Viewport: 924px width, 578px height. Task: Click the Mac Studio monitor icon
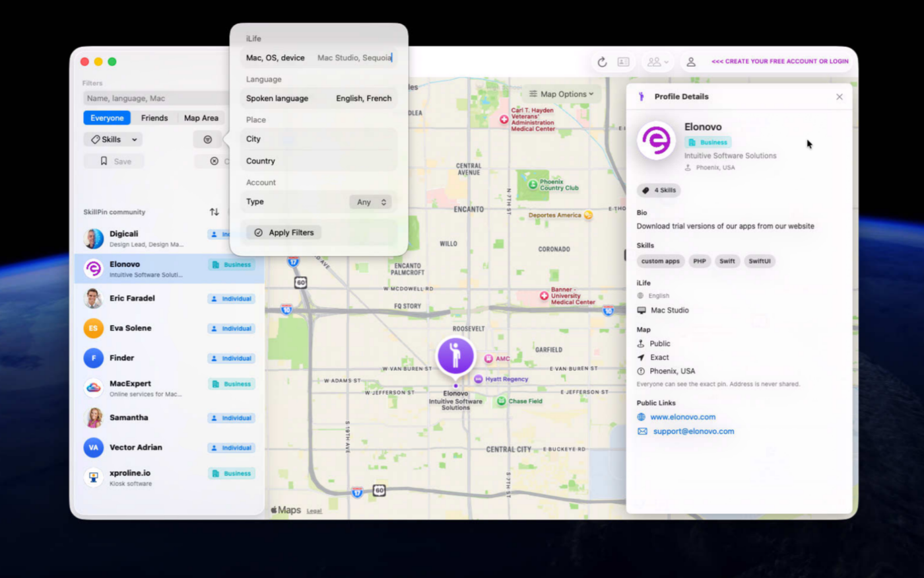click(642, 310)
